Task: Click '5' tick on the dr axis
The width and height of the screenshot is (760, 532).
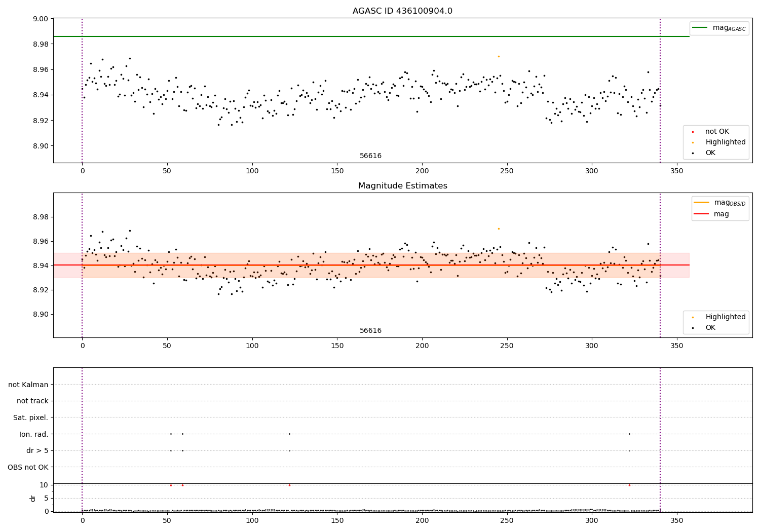Action: 47,499
